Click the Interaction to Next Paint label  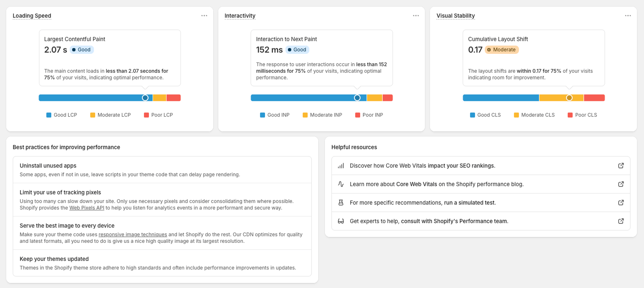tap(286, 39)
